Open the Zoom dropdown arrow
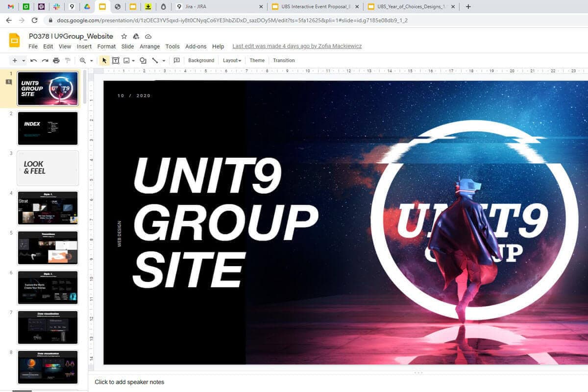The image size is (588, 392). pos(92,61)
